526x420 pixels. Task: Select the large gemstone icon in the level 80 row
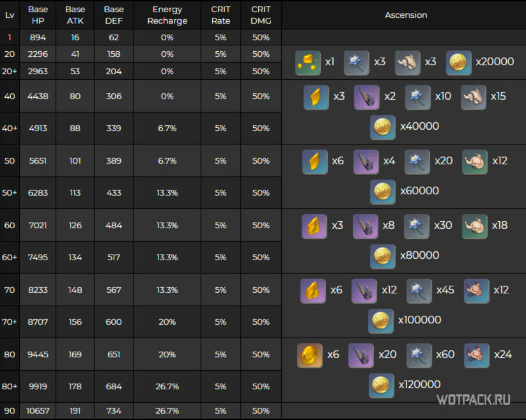(310, 355)
